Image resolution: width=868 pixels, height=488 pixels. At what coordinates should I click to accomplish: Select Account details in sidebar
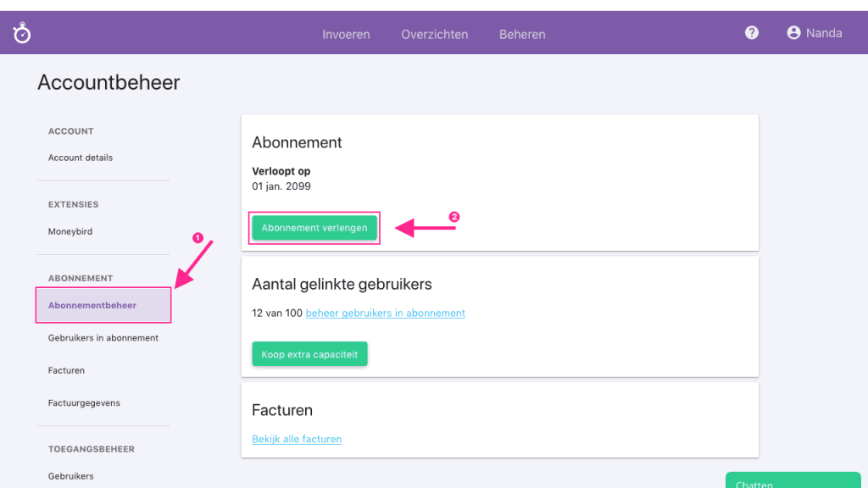pos(81,158)
